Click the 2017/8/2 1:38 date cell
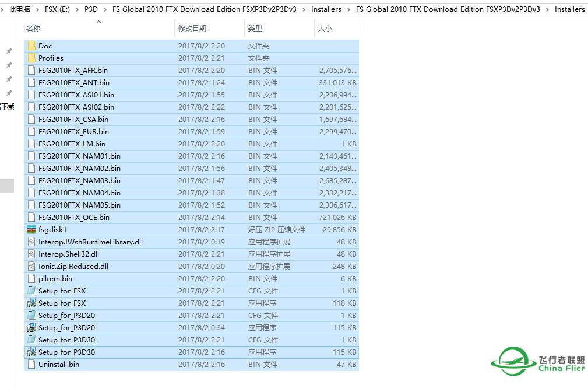 pos(202,193)
